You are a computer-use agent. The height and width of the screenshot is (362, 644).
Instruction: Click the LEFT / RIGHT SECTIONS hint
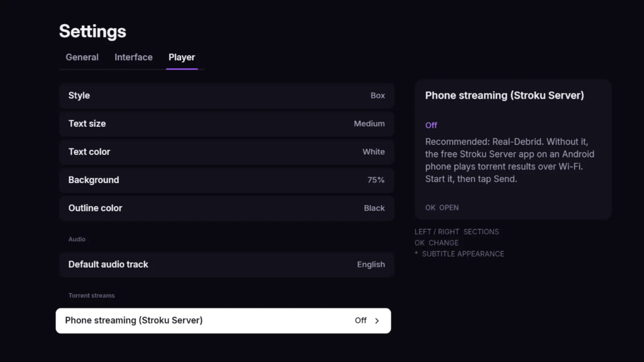pos(457,232)
